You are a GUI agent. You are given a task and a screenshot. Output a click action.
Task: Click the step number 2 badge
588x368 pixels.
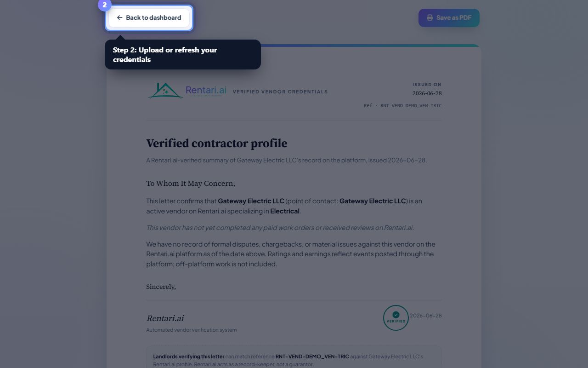pos(105,5)
